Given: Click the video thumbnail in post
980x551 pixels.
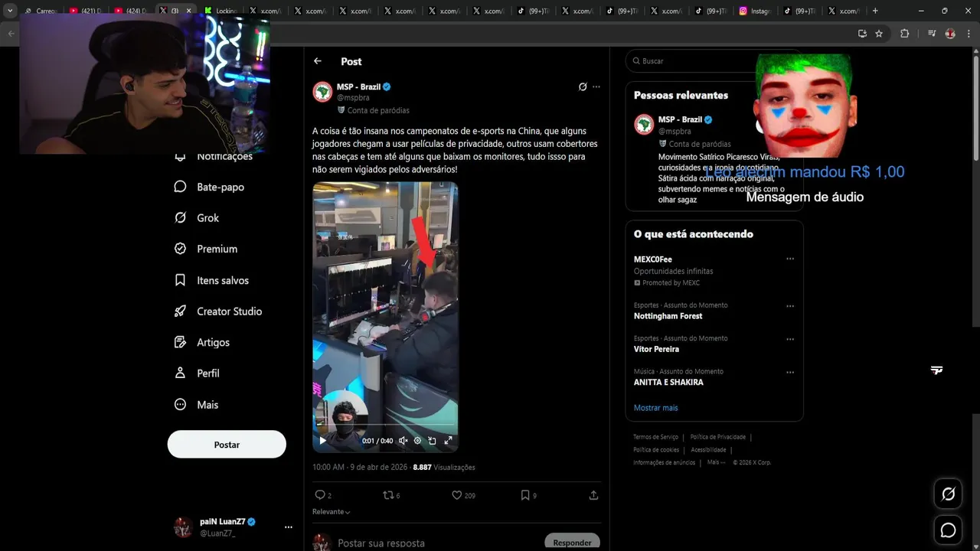Looking at the screenshot, I should [385, 317].
